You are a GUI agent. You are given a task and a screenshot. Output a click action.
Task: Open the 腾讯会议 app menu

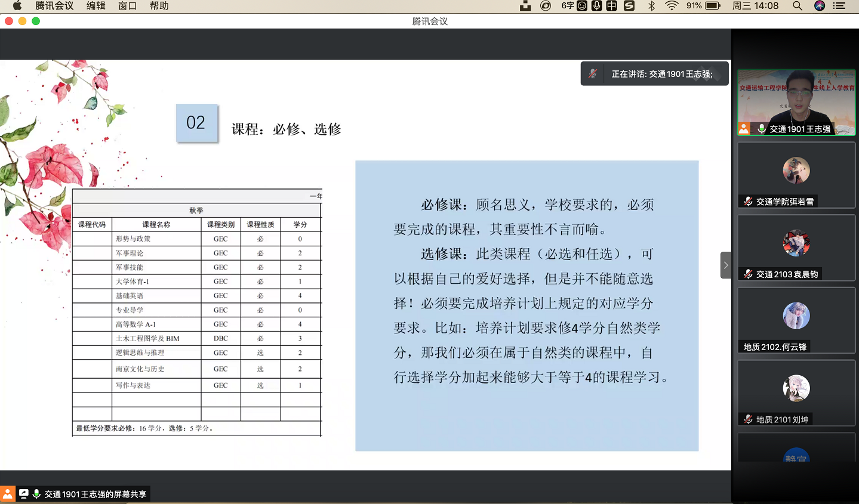pyautogui.click(x=54, y=6)
